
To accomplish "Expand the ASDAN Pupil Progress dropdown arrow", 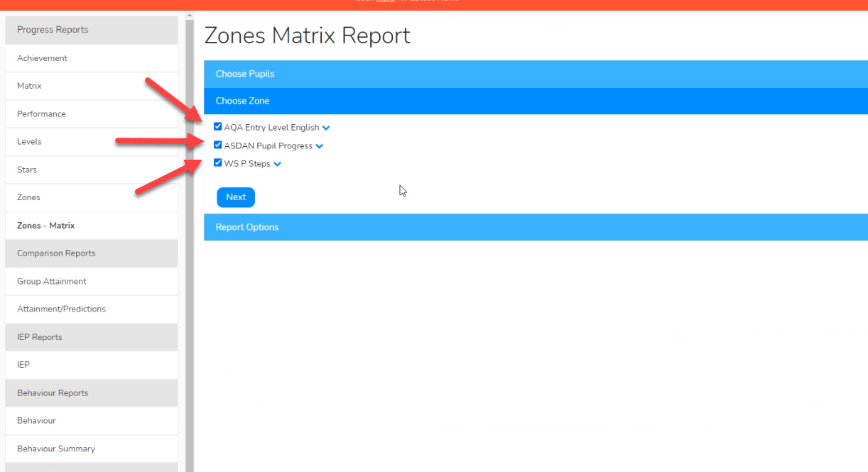I will pos(320,145).
